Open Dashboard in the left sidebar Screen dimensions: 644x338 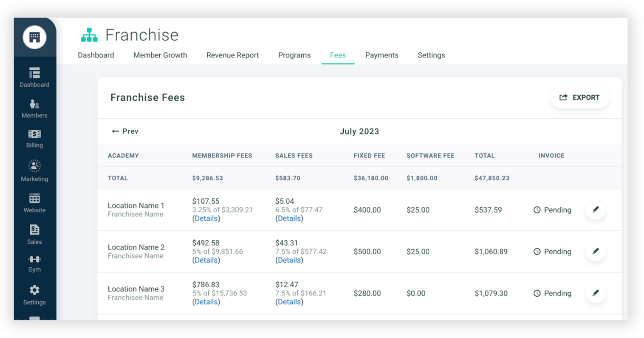point(35,78)
